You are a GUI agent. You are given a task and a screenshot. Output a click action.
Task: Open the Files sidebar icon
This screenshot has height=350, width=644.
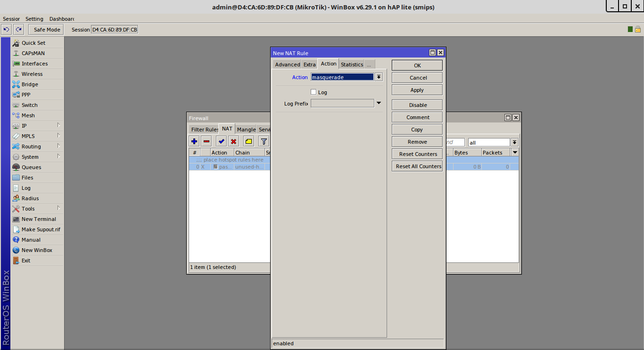(16, 178)
